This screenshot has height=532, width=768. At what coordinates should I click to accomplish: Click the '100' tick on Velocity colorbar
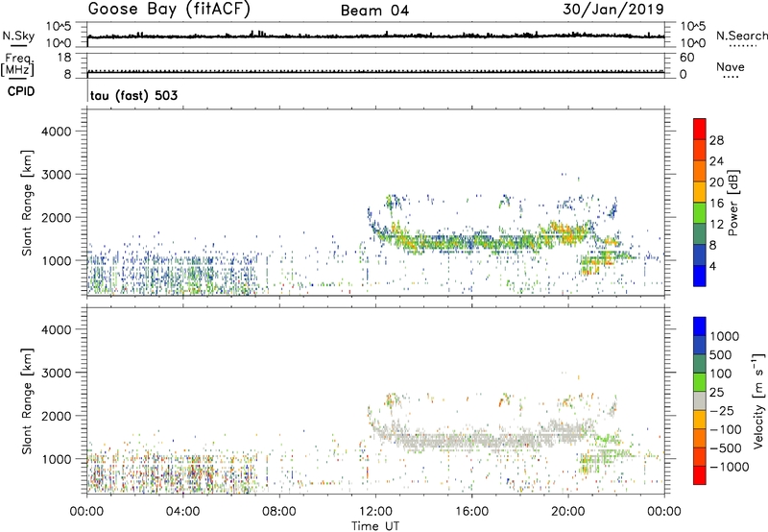click(721, 374)
